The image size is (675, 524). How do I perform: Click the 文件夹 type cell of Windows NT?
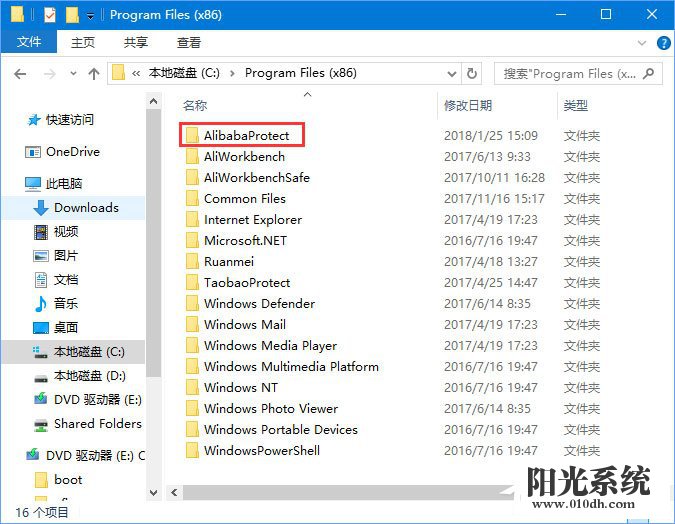pyautogui.click(x=582, y=388)
